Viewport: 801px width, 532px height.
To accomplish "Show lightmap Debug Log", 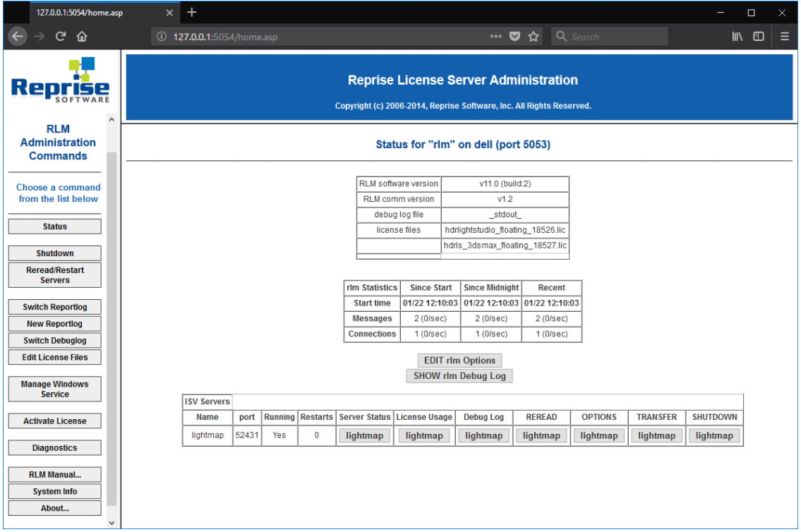I will pos(483,435).
